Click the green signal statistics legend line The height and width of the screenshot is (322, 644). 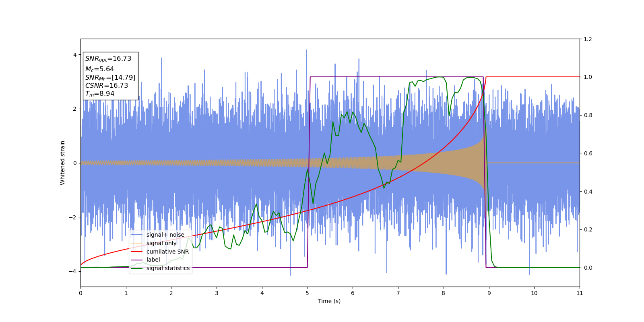pos(137,268)
